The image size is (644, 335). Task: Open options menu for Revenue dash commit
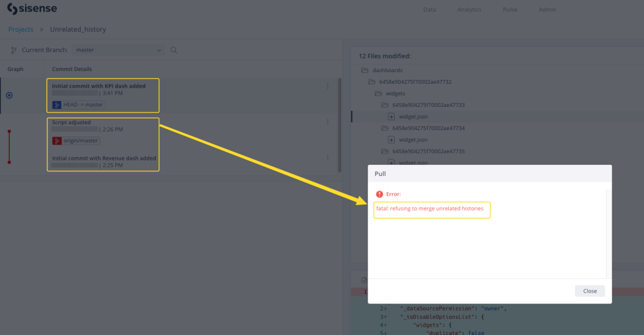pos(327,158)
